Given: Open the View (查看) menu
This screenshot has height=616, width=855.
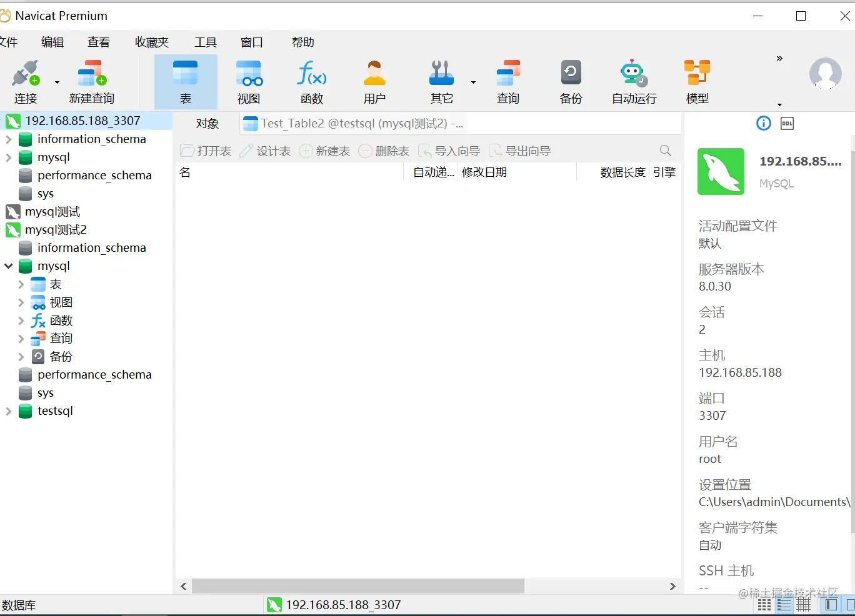Looking at the screenshot, I should coord(99,42).
